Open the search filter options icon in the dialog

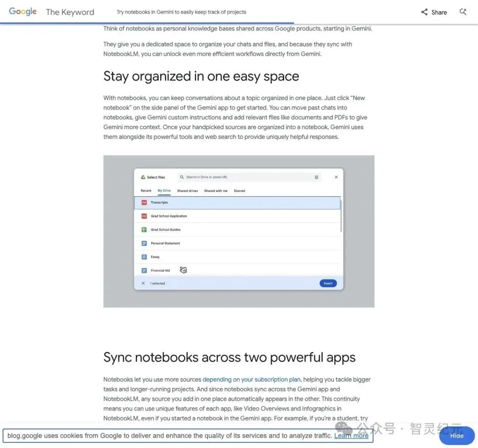[316, 176]
